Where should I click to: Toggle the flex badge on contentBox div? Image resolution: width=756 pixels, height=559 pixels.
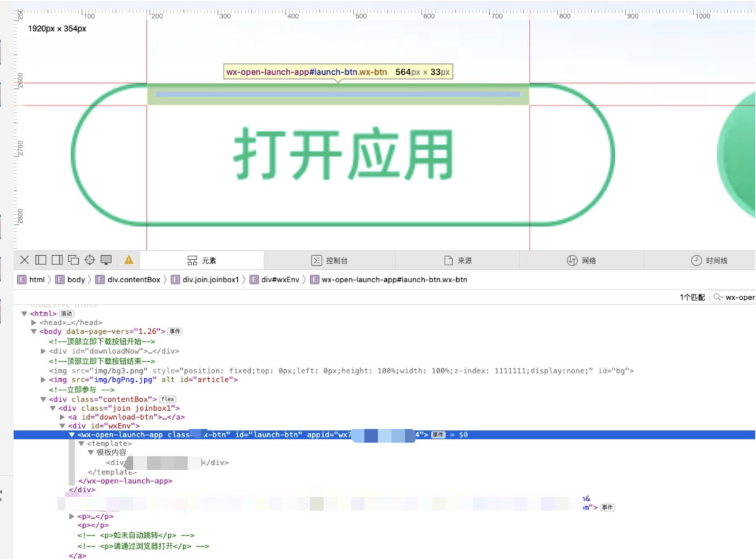pyautogui.click(x=168, y=399)
